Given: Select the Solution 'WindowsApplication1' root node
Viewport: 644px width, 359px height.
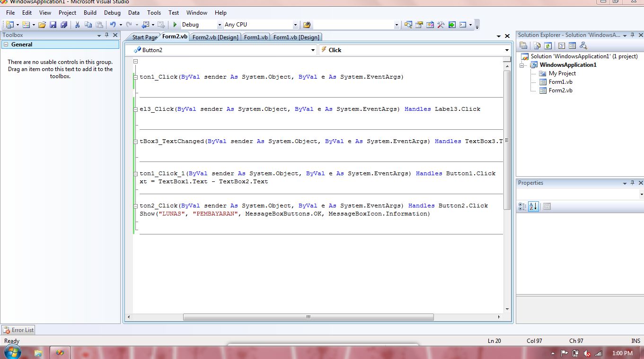Looking at the screenshot, I should (x=584, y=56).
